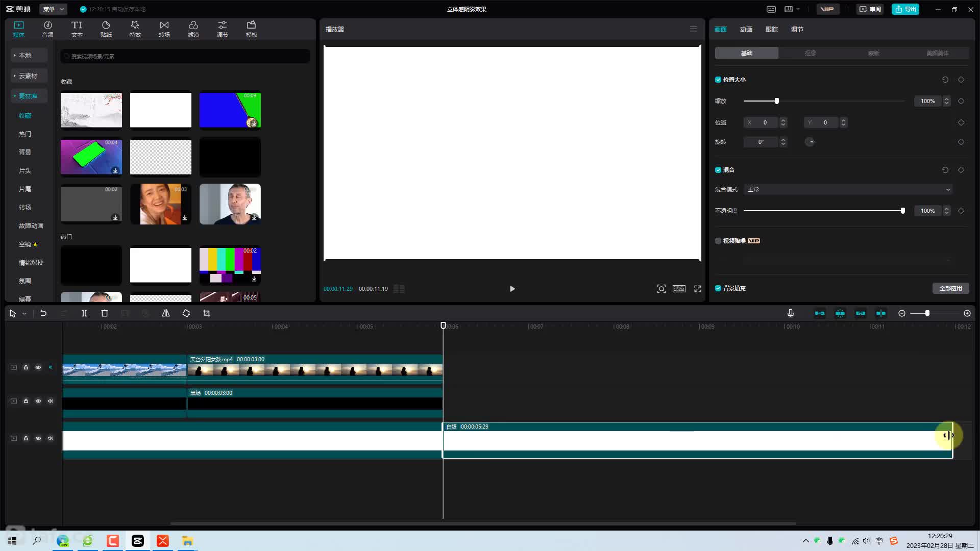Click the 审阅 review button
The height and width of the screenshot is (551, 980).
(x=870, y=9)
